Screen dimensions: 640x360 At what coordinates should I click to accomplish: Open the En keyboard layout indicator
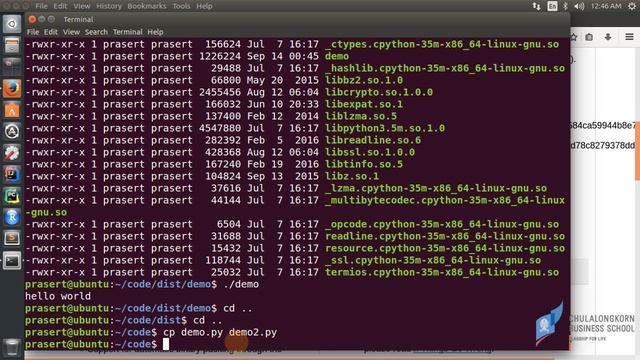tap(552, 6)
